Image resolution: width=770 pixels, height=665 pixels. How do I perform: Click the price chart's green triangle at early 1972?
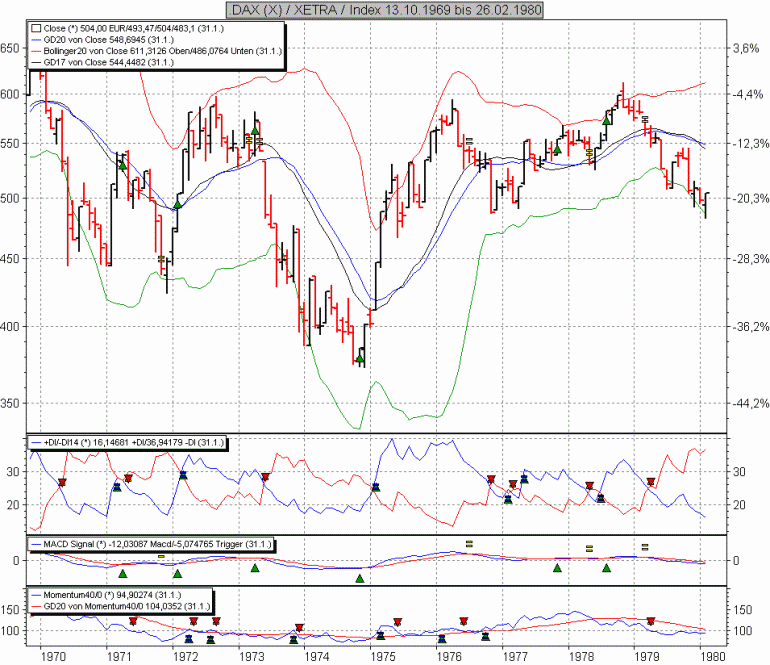[x=178, y=205]
